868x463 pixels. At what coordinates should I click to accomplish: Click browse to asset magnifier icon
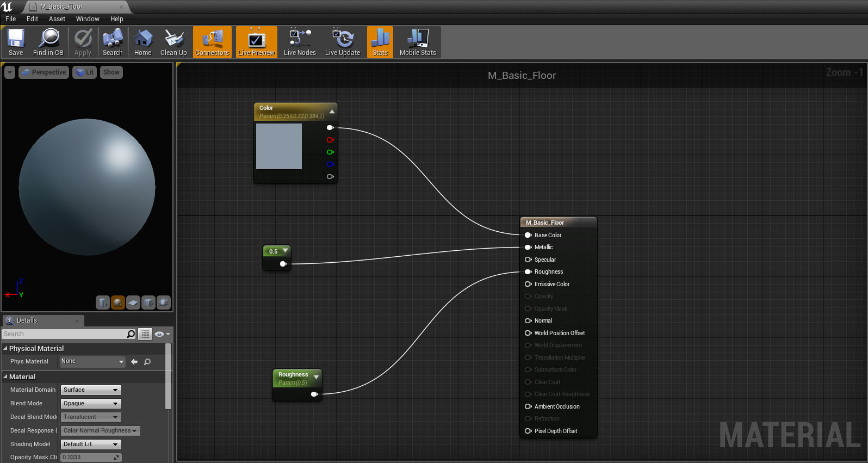pos(147,362)
